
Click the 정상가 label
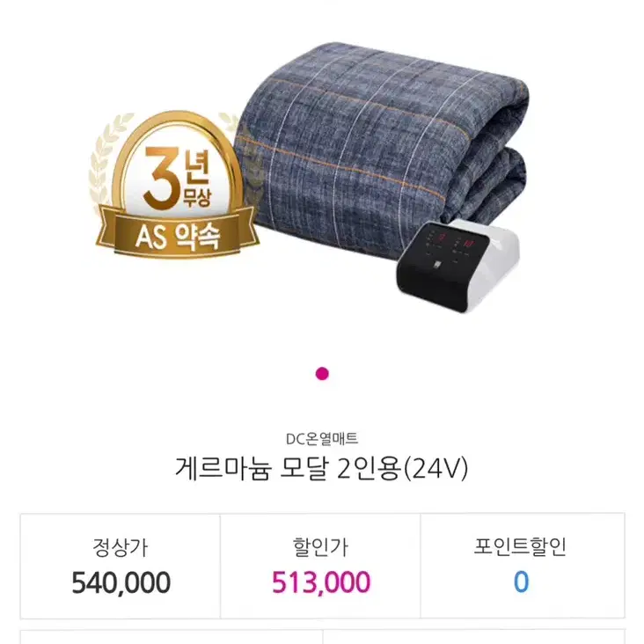121,547
